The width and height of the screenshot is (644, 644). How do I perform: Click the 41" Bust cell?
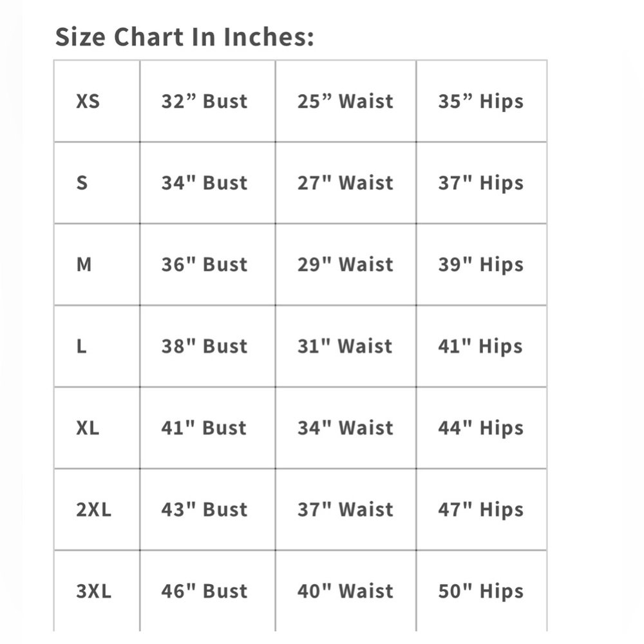coord(208,428)
